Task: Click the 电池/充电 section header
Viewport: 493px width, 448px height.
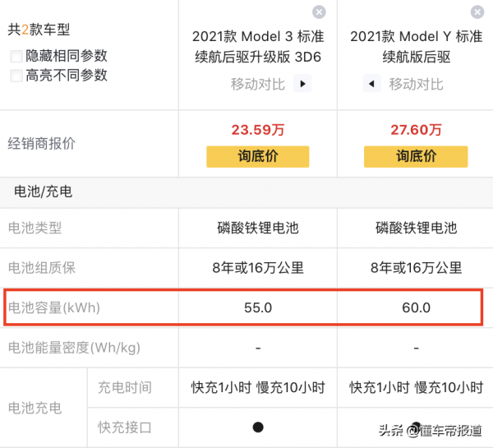Action: pos(43,192)
